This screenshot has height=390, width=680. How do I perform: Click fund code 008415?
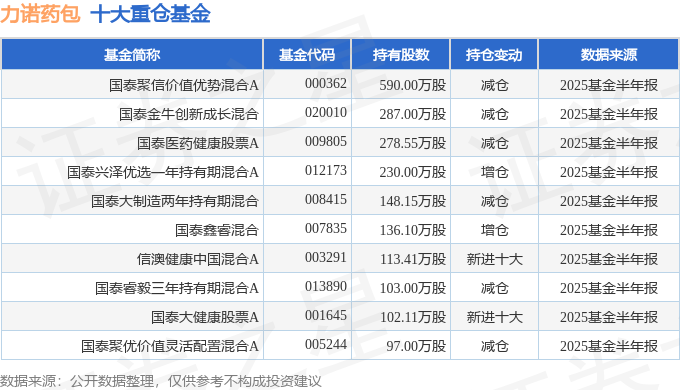pyautogui.click(x=326, y=199)
